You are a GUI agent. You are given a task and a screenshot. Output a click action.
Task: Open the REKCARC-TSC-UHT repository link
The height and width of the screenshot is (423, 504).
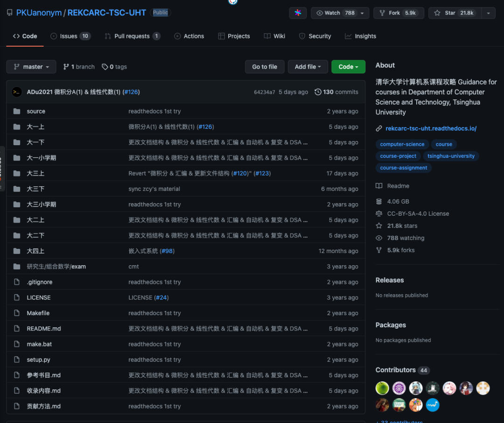pyautogui.click(x=107, y=13)
